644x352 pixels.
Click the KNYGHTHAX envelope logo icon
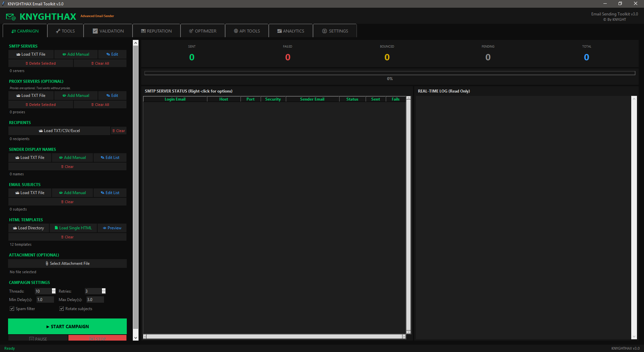point(11,17)
